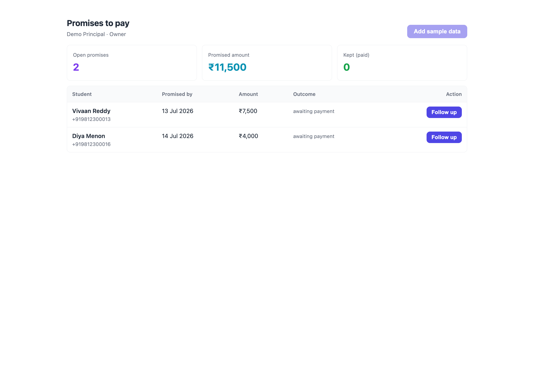Select the 13 Jul 2026 promise date
The height and width of the screenshot is (392, 534).
(178, 111)
